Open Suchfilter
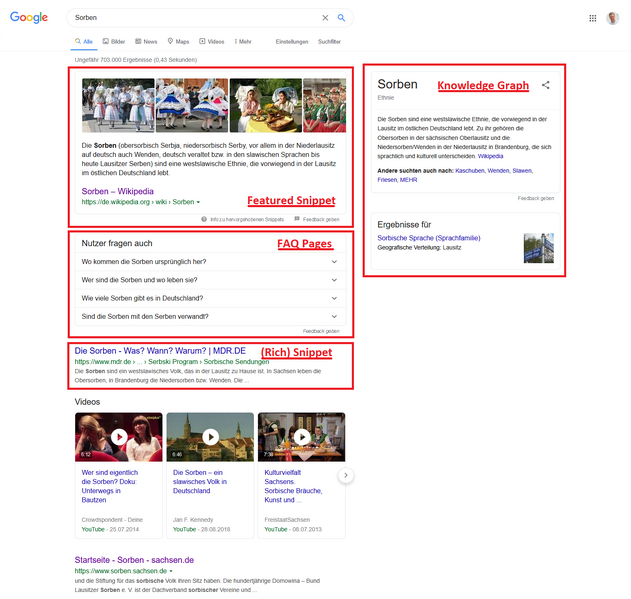The width and height of the screenshot is (631, 599). click(x=329, y=41)
